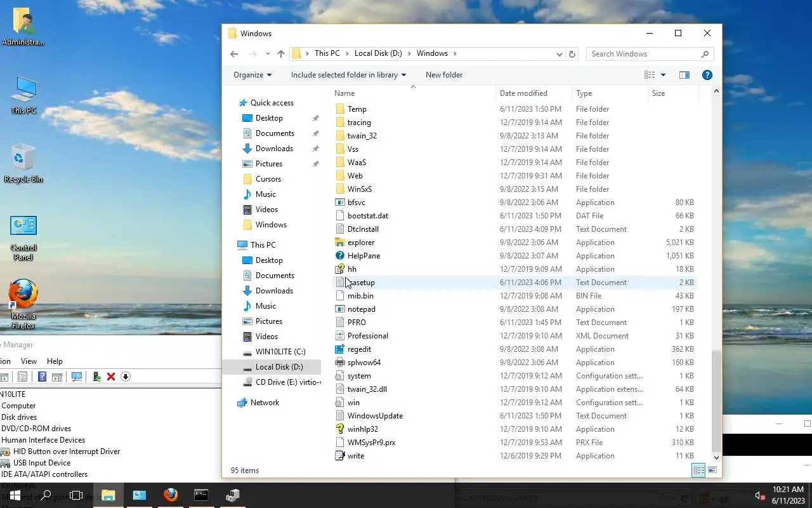Click Scan for hardware changes monitor icon
Image resolution: width=812 pixels, height=508 pixels.
click(x=77, y=377)
